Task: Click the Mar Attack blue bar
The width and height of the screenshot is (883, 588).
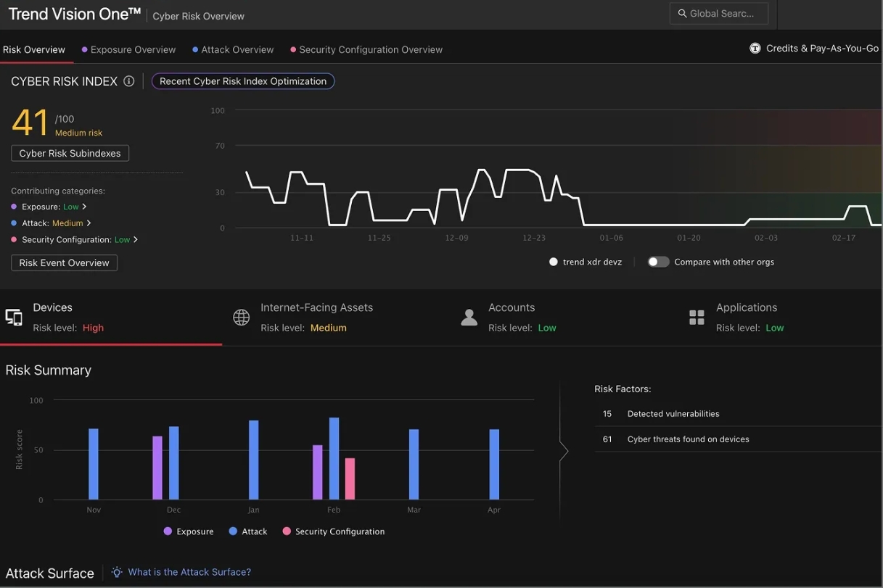Action: click(x=414, y=464)
